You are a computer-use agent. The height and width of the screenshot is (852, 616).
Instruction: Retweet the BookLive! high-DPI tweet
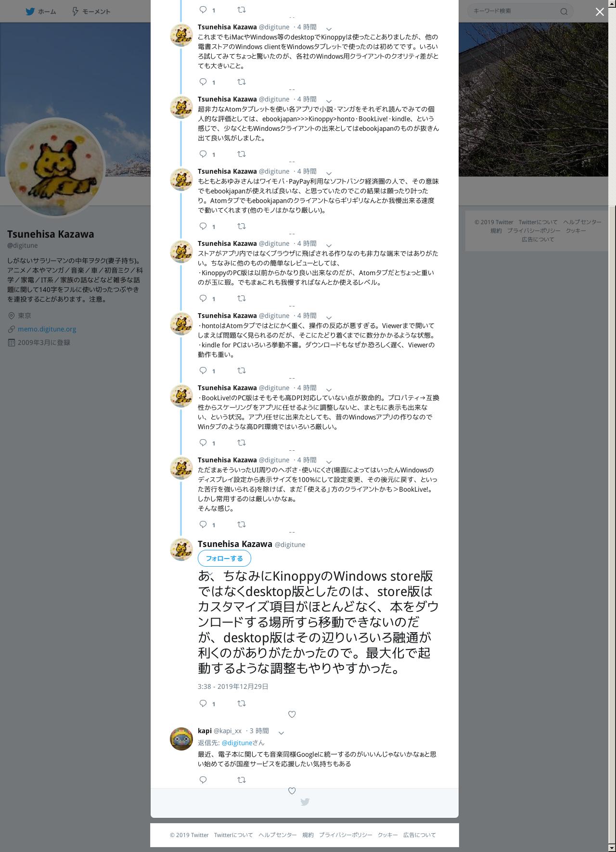coord(242,443)
